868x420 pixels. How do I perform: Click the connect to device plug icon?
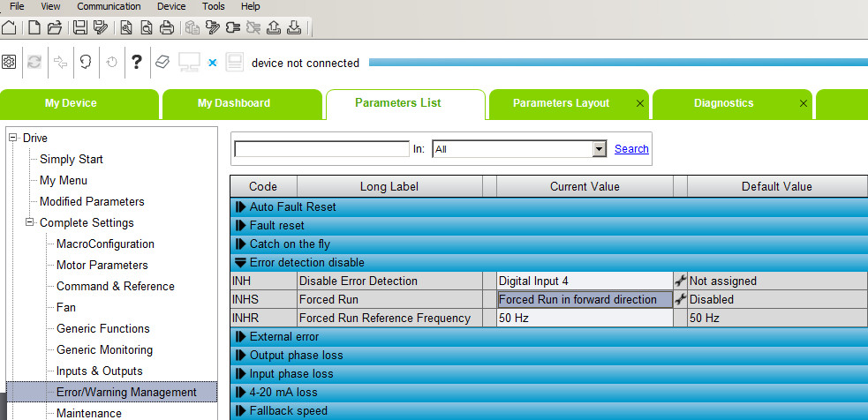coord(233,27)
